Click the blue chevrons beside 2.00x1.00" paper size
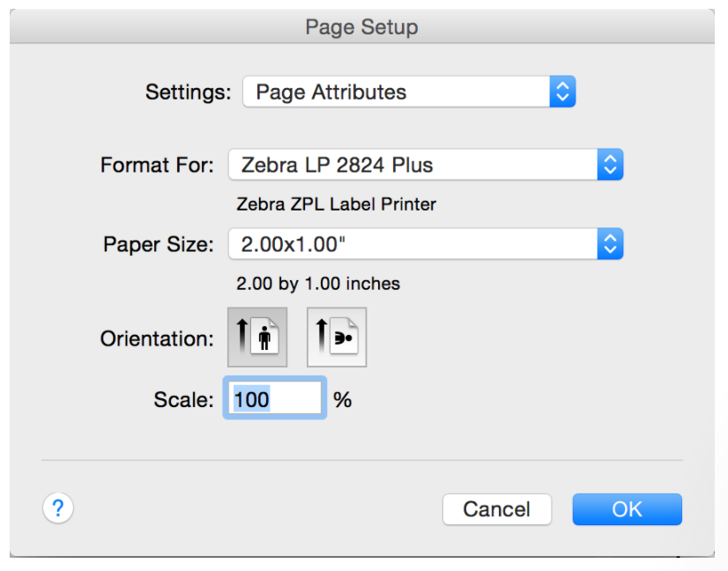 click(610, 244)
